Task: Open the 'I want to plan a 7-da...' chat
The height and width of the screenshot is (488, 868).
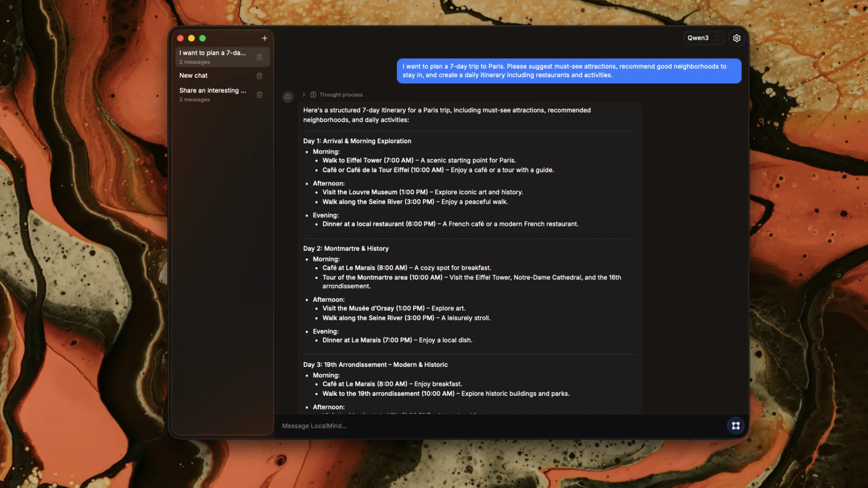Action: click(222, 57)
